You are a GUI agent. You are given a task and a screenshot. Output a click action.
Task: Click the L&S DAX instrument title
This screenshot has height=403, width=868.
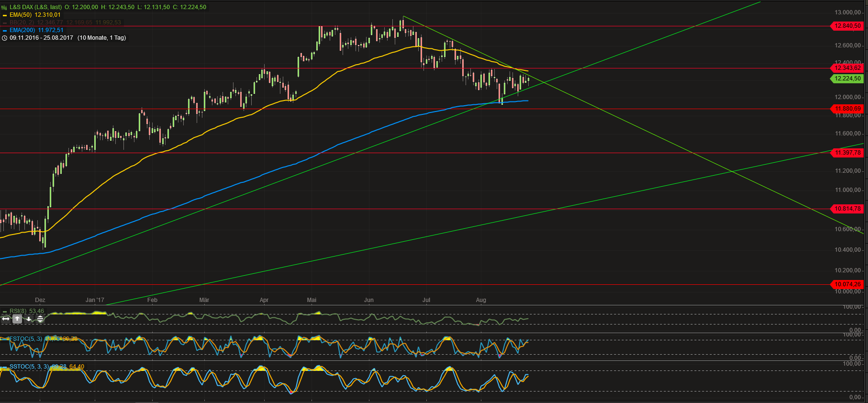pyautogui.click(x=35, y=7)
